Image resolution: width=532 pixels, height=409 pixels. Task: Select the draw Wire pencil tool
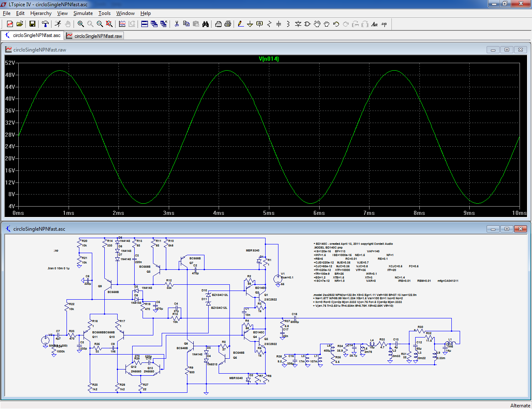pos(241,24)
